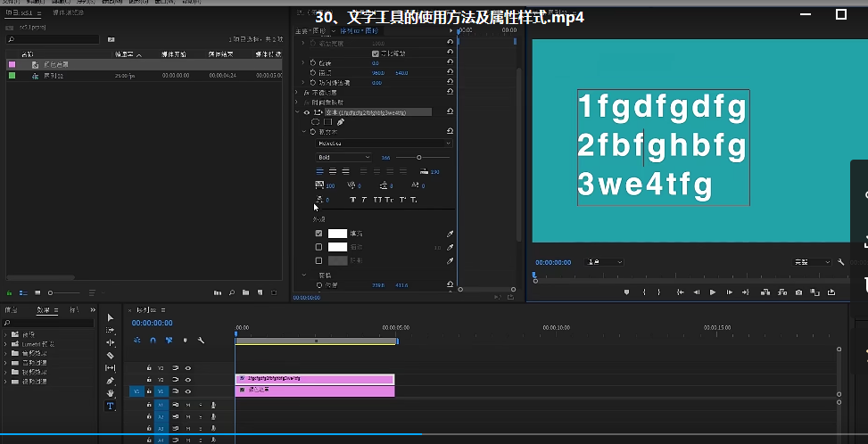Toggle the eye visibility of the text layer

click(307, 112)
